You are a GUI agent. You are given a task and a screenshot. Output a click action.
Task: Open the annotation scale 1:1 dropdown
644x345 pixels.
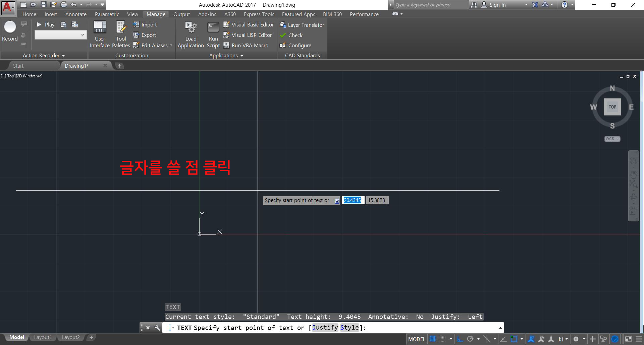click(x=563, y=339)
